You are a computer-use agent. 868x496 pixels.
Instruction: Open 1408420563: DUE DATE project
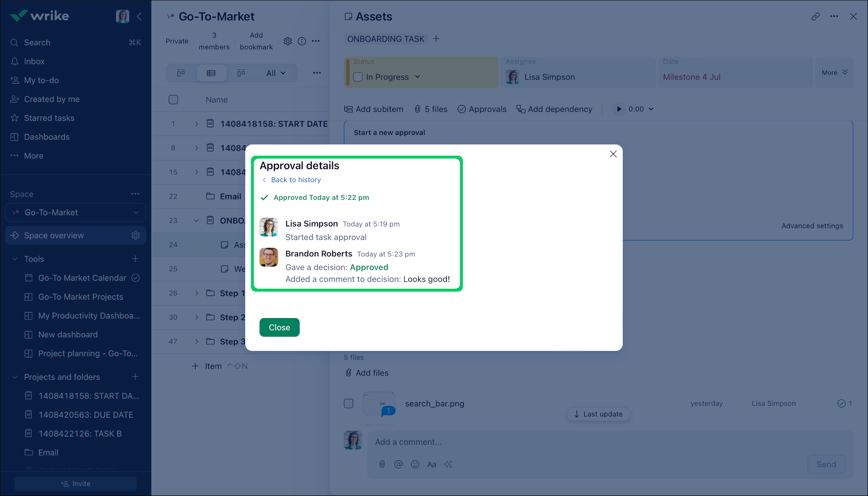pos(86,415)
